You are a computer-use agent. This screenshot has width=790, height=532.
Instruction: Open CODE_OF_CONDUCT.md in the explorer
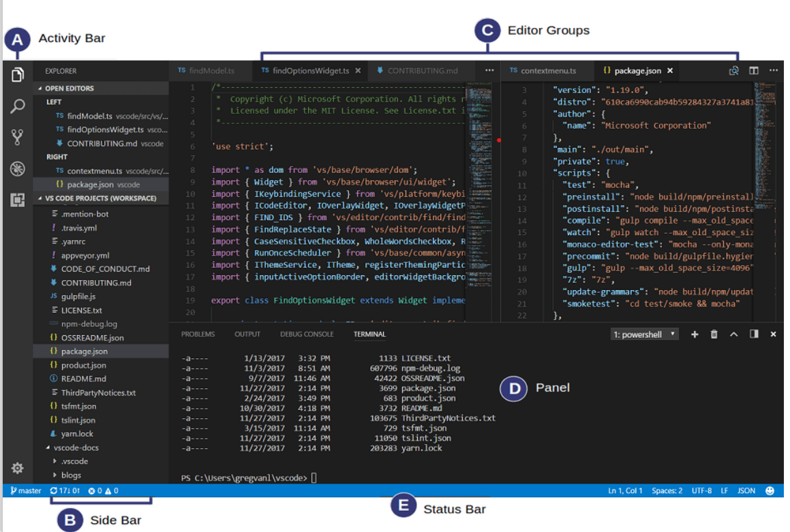point(101,269)
